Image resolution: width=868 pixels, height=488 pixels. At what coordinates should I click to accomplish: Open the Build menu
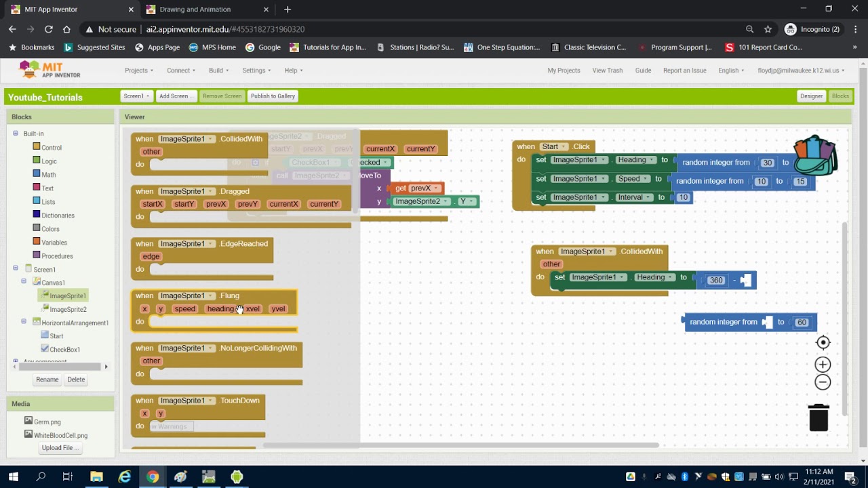(x=218, y=70)
